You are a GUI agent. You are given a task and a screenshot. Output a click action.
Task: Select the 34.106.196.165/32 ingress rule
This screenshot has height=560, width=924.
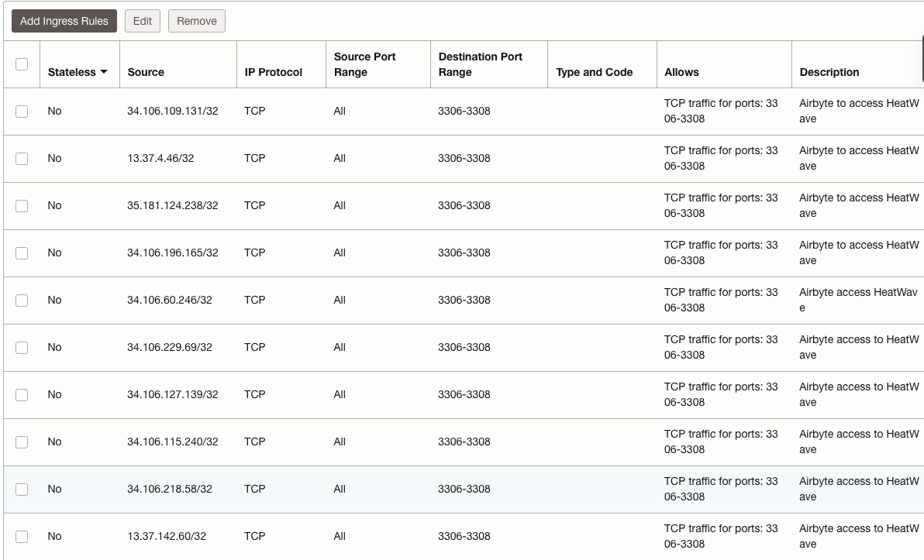22,253
